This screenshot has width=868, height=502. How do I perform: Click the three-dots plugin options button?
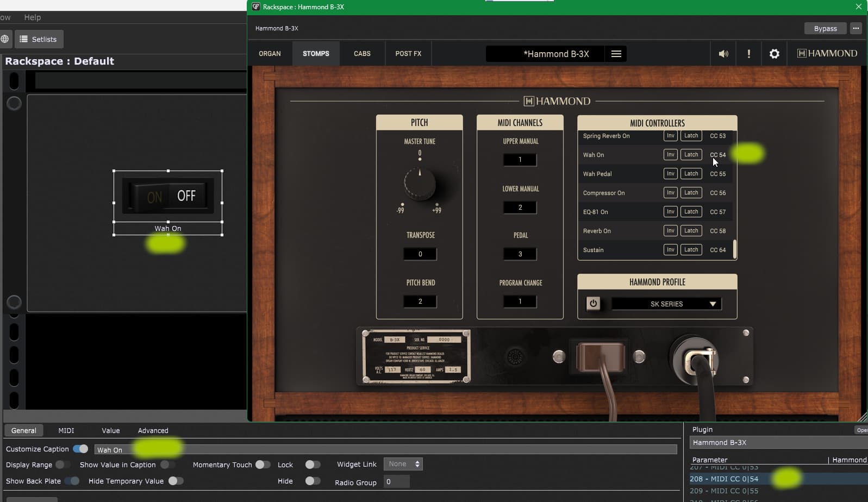[x=856, y=28]
